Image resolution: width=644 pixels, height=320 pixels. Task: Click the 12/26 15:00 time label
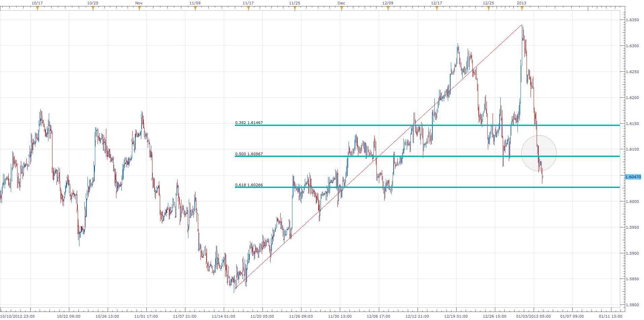[495, 316]
